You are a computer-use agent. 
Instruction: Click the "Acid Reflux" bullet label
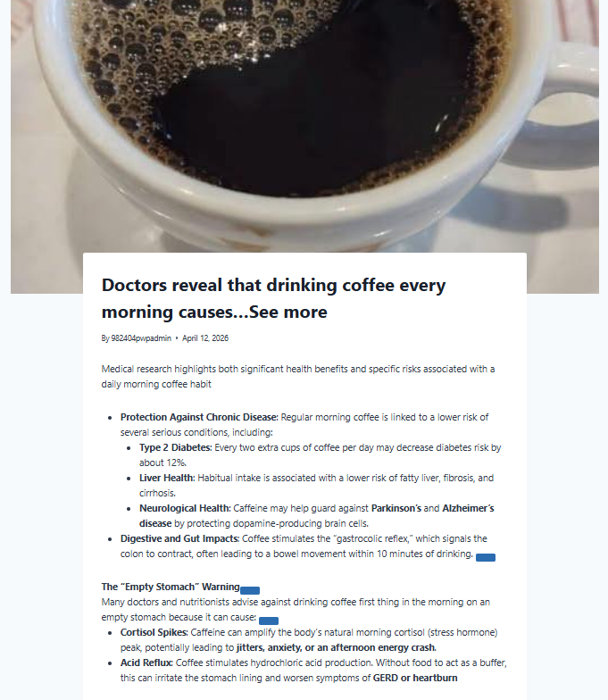pos(146,662)
